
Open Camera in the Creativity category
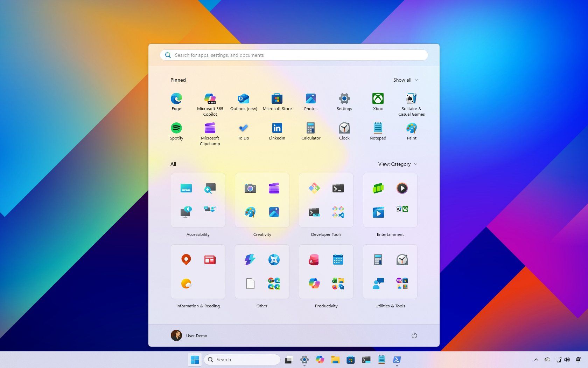pyautogui.click(x=250, y=188)
